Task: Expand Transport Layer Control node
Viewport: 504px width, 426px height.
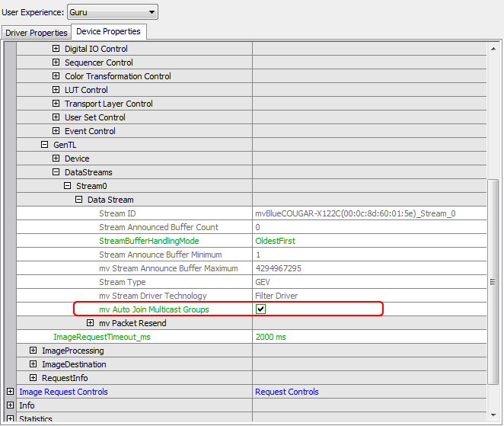Action: 56,104
